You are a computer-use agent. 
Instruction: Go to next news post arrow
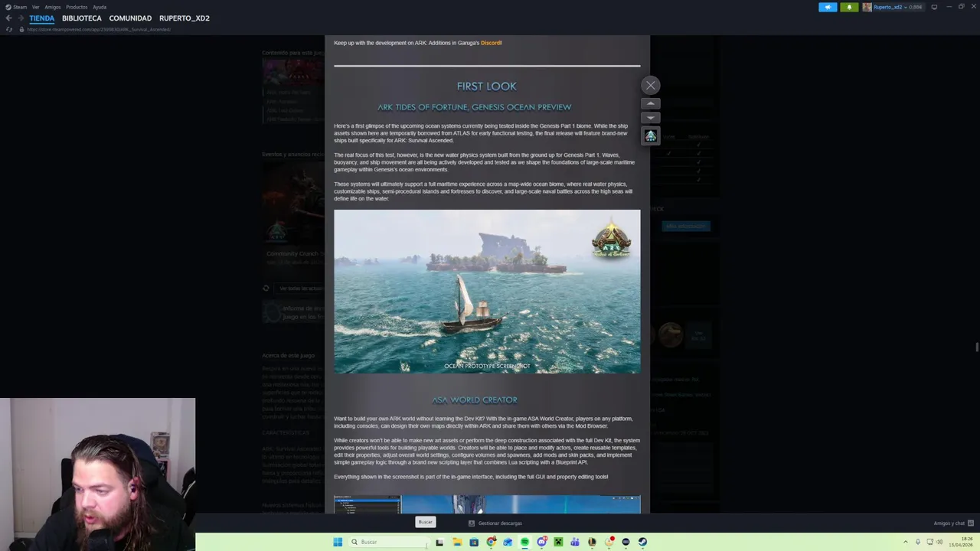tap(651, 118)
